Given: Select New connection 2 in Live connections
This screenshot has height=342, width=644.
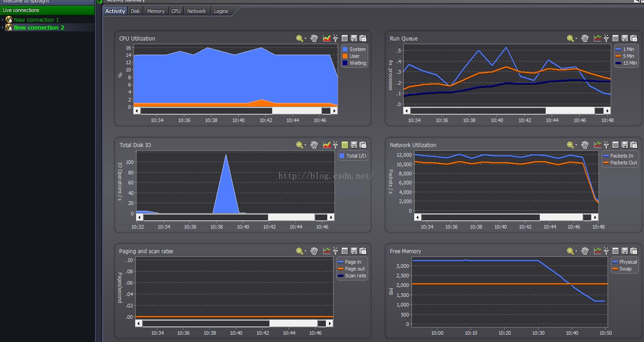Looking at the screenshot, I should tap(39, 28).
